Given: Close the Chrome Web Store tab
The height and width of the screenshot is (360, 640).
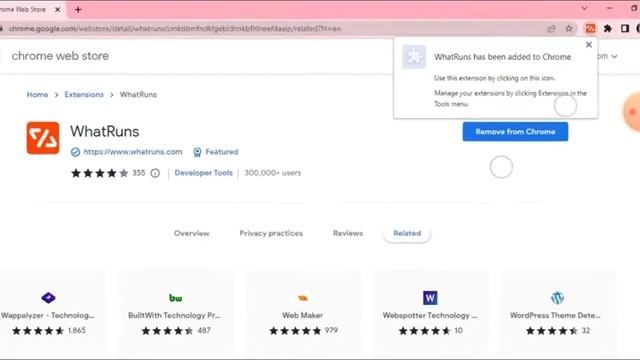Looking at the screenshot, I should tap(58, 9).
